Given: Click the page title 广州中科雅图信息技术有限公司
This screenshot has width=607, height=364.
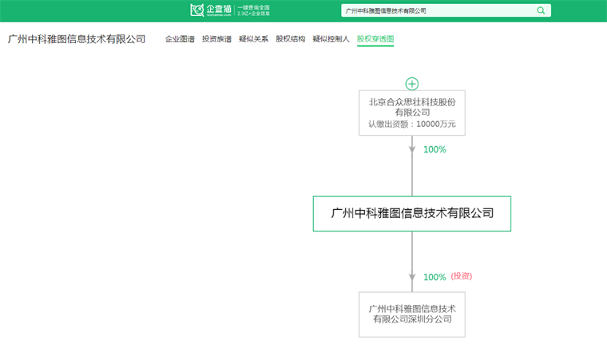Looking at the screenshot, I should [77, 39].
